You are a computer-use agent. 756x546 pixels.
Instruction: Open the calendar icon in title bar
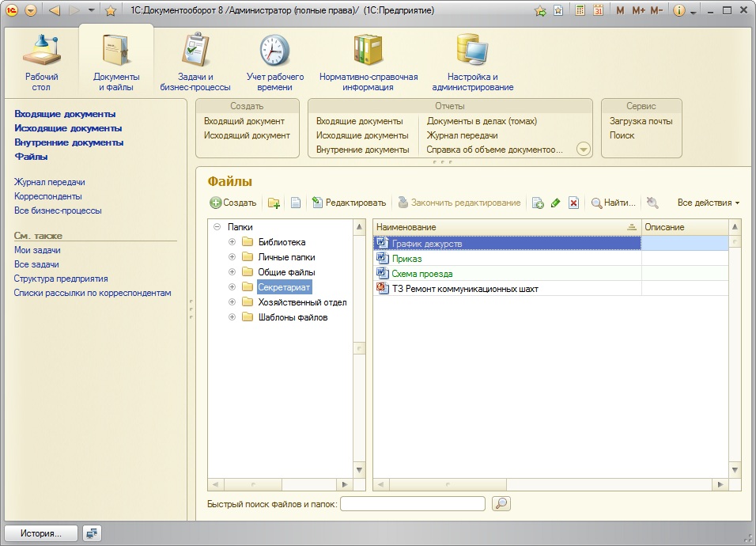(598, 11)
